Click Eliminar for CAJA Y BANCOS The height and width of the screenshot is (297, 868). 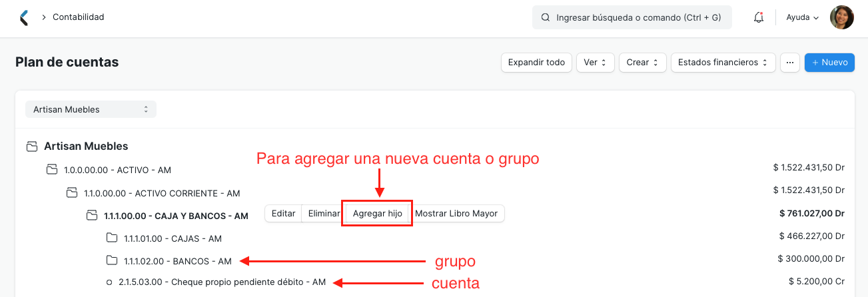coord(324,214)
